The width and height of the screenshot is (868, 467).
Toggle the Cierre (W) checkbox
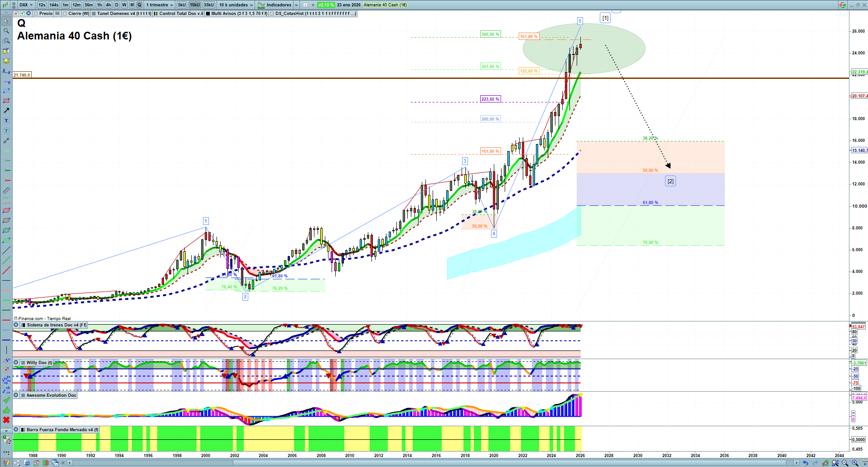tap(65, 14)
